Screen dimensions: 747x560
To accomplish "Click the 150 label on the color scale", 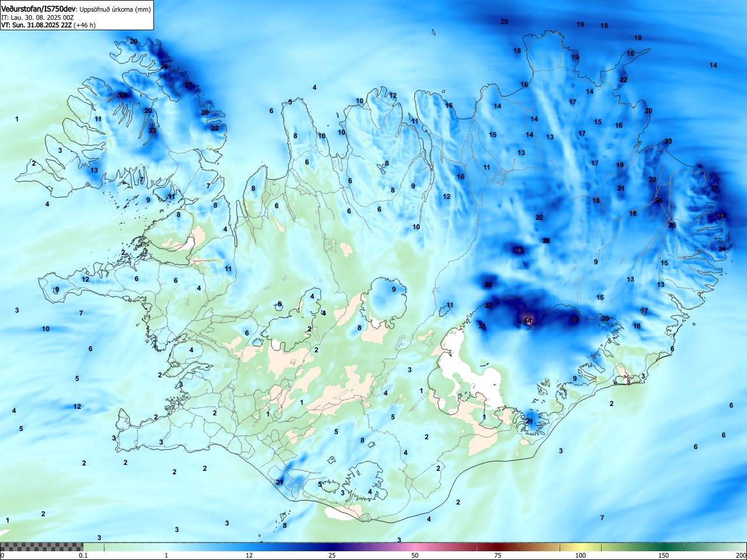I will click(x=664, y=555).
